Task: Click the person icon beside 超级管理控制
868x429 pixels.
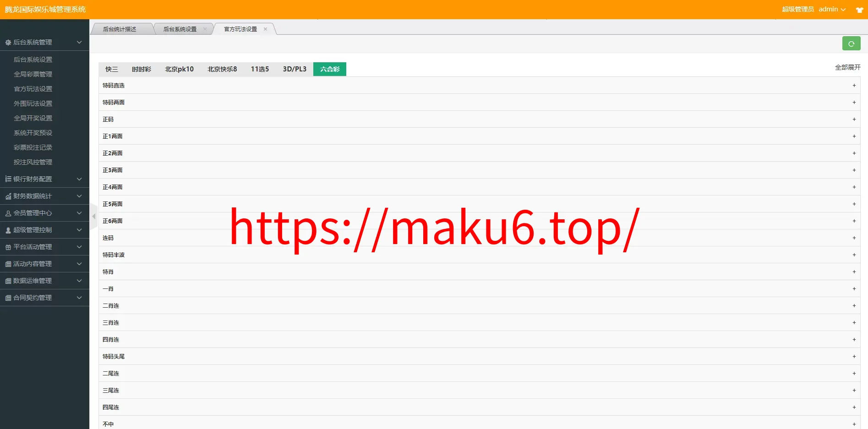Action: pos(8,230)
